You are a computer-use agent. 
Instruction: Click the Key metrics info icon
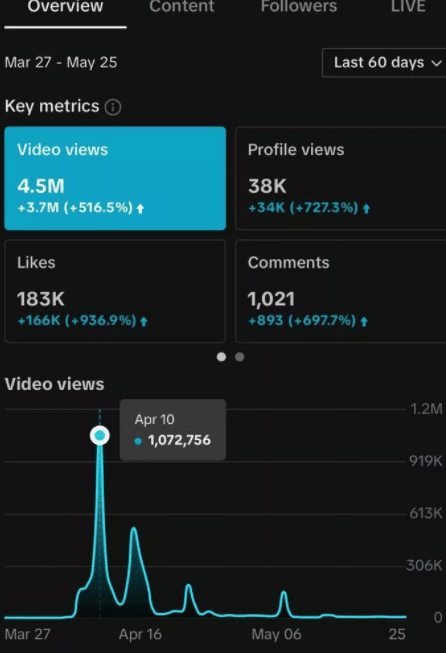coord(113,107)
